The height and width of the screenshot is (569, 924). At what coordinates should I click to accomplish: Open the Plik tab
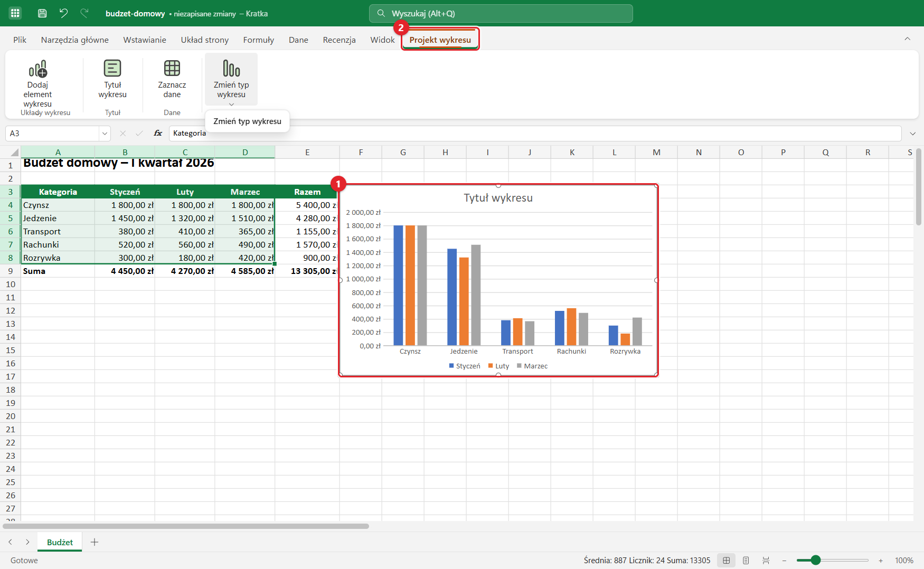tap(20, 40)
